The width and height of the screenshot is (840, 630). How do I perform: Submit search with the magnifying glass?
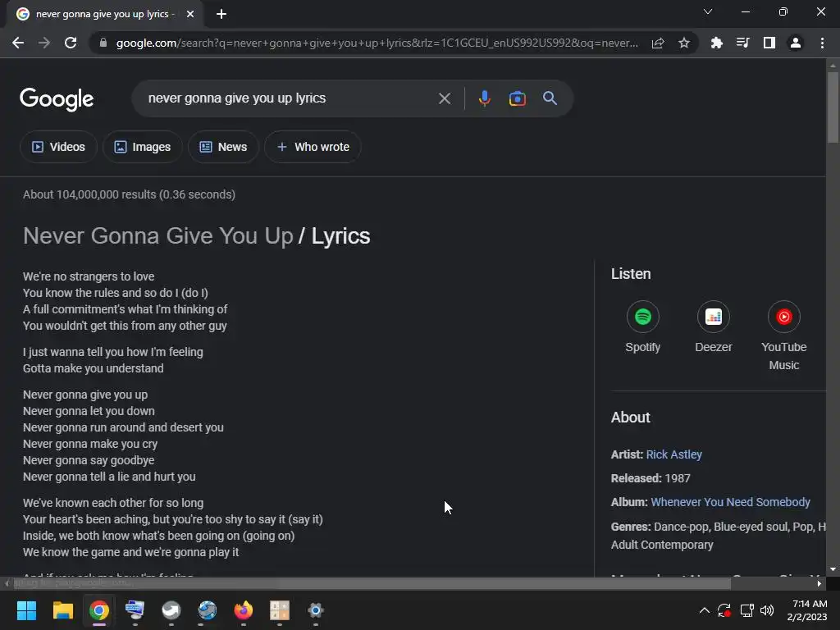click(550, 98)
